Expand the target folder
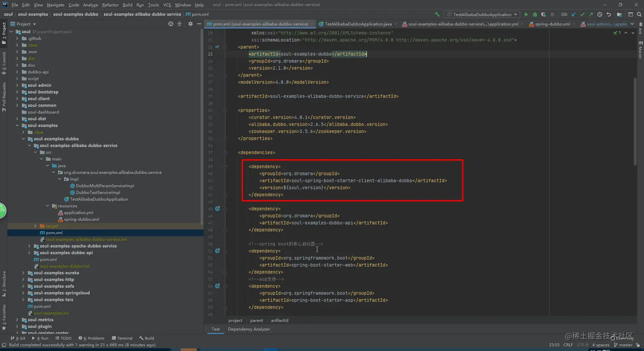 click(35, 226)
